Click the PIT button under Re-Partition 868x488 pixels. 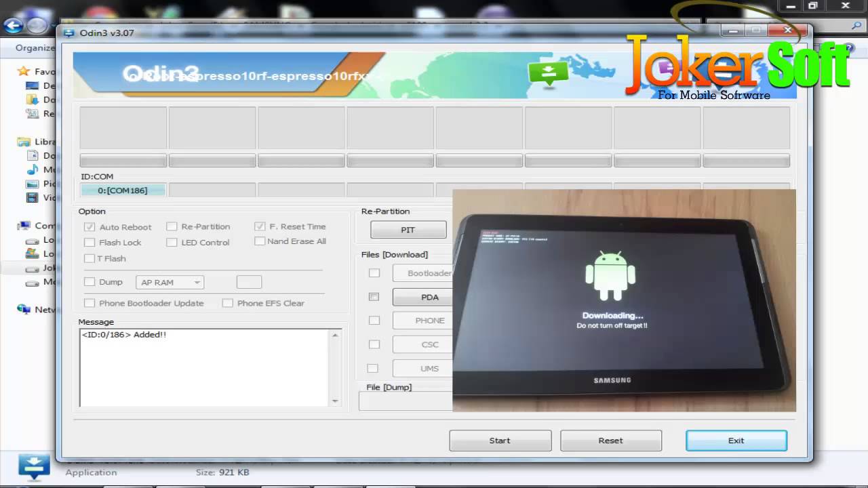408,230
